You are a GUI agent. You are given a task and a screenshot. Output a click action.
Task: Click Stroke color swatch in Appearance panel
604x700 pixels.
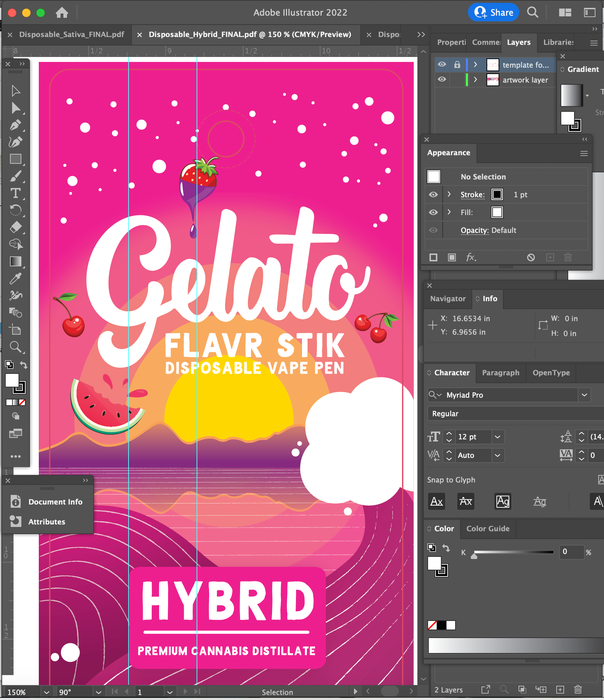(497, 194)
